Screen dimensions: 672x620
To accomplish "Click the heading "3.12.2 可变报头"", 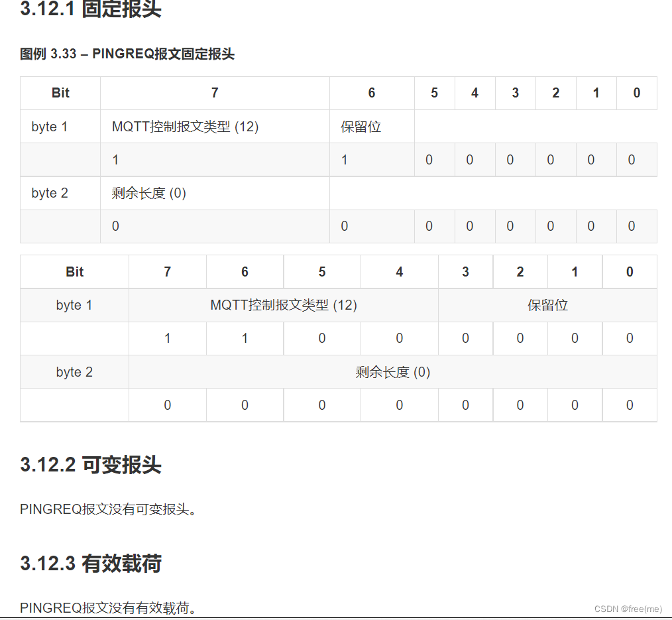I will click(90, 465).
